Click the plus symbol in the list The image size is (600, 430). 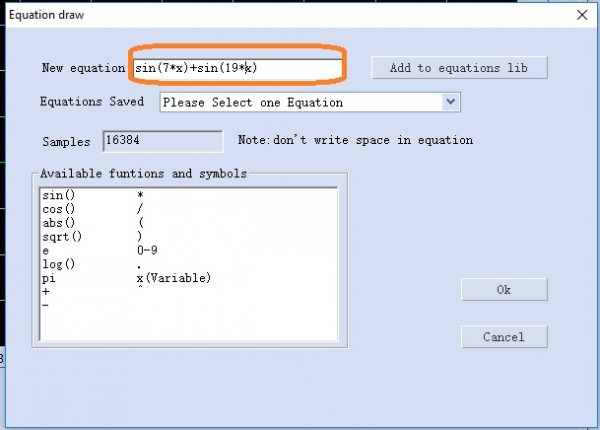click(45, 292)
